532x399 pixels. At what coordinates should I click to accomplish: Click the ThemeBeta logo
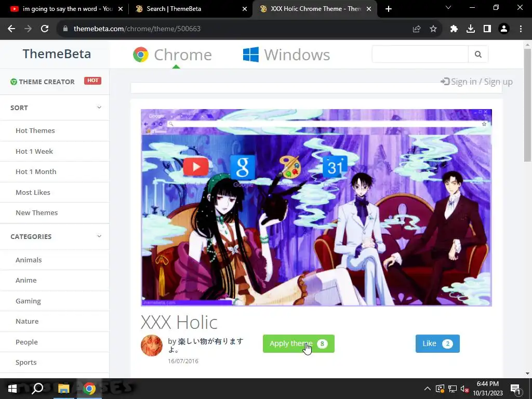point(57,54)
